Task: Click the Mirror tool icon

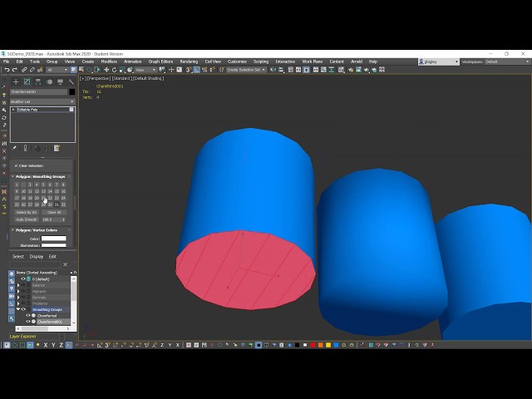Action: point(273,70)
